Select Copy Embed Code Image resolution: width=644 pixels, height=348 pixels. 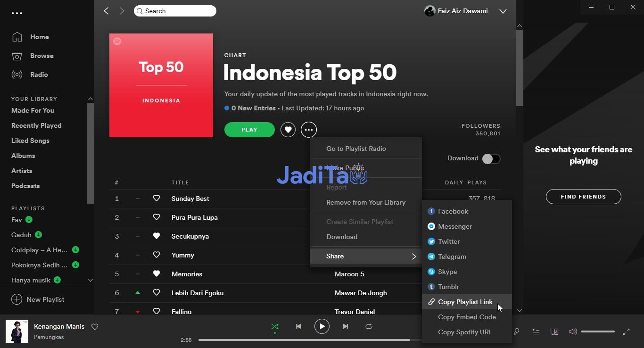[x=467, y=317]
